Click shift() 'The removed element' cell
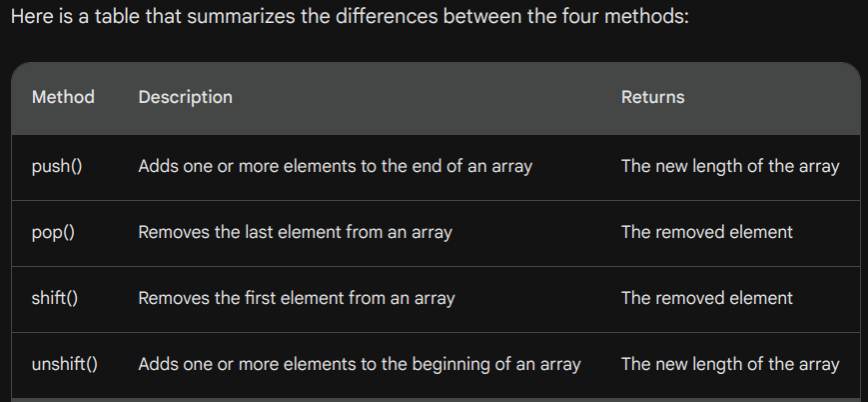Screen dimensions: 868x402 coord(707,298)
